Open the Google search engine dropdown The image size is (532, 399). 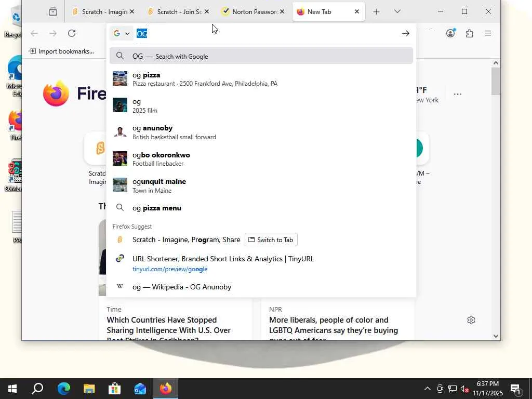(122, 33)
